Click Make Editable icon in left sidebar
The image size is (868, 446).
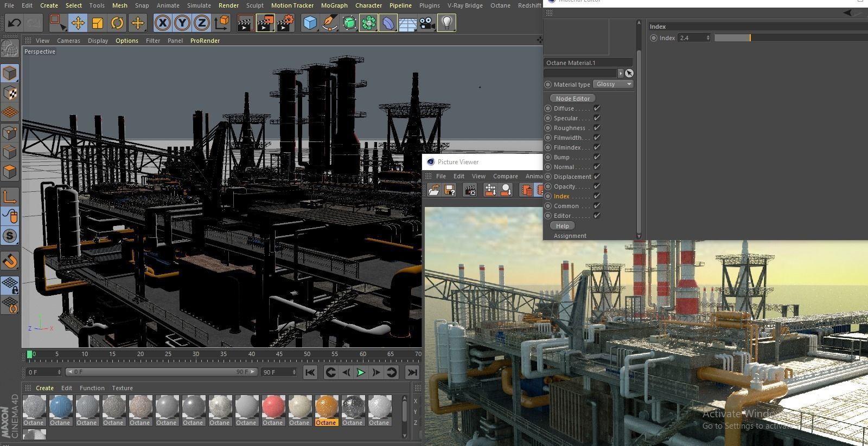(x=10, y=49)
